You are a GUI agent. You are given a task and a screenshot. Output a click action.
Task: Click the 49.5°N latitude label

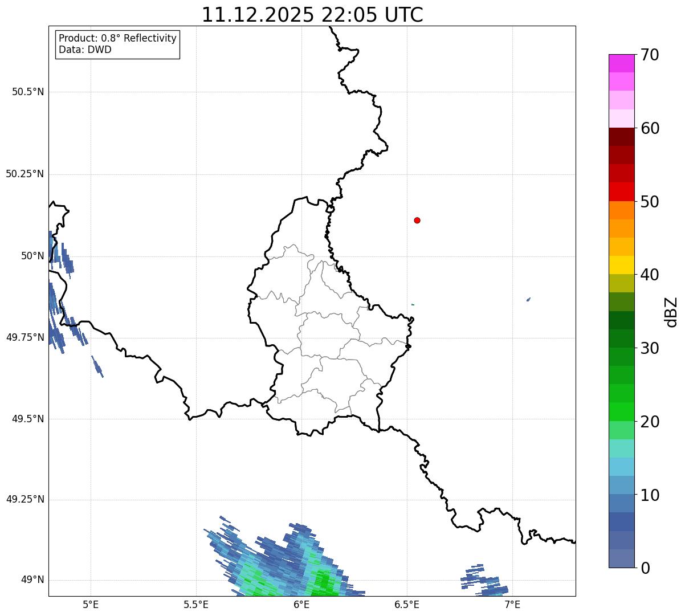[x=28, y=419]
